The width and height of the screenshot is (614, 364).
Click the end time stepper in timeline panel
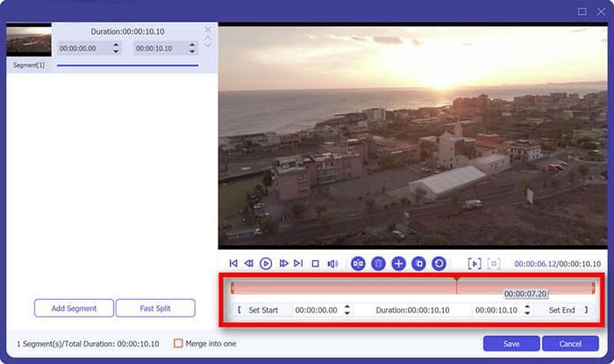pyautogui.click(x=526, y=310)
